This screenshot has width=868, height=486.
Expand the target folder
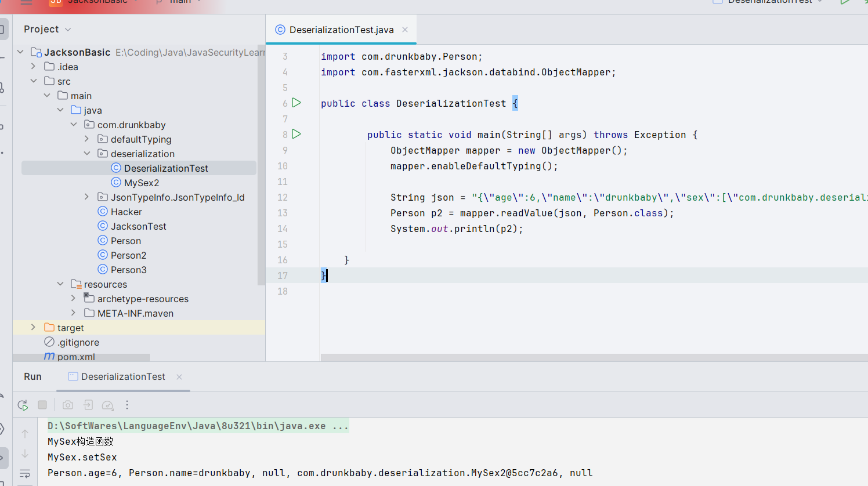pos(33,328)
